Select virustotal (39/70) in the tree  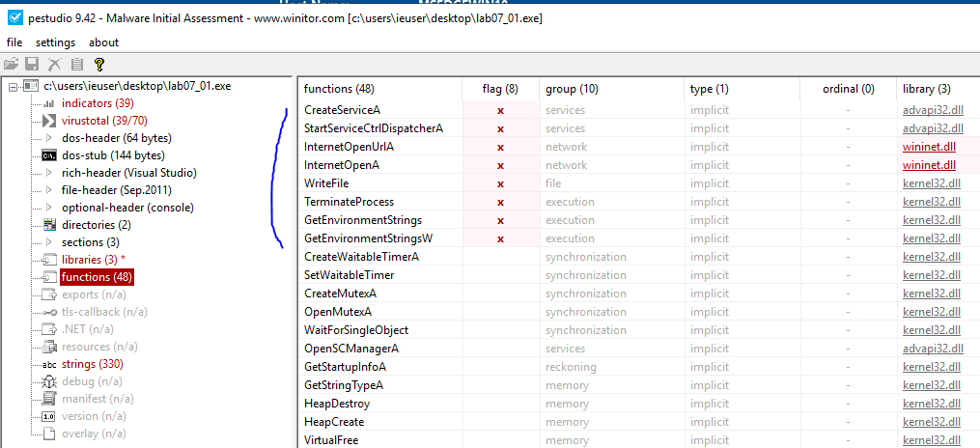coord(104,121)
